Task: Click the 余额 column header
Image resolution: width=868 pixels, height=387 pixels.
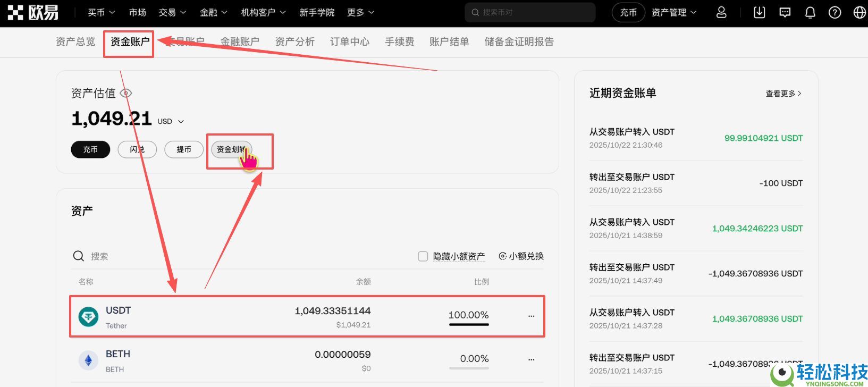Action: click(364, 282)
